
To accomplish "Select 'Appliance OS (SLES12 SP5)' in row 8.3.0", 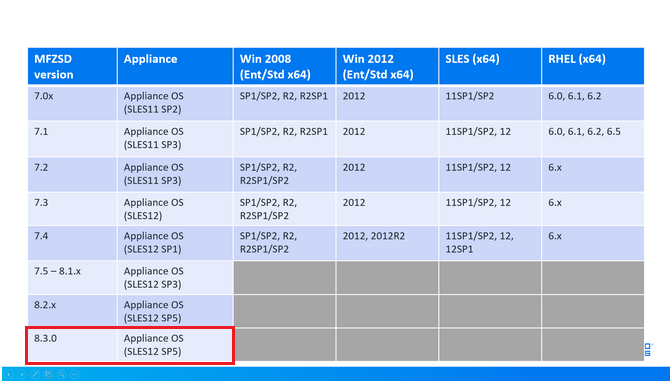I will pos(175,345).
